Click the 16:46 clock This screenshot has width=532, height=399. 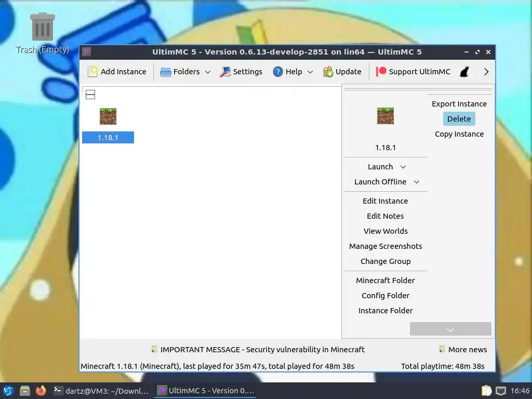point(520,391)
